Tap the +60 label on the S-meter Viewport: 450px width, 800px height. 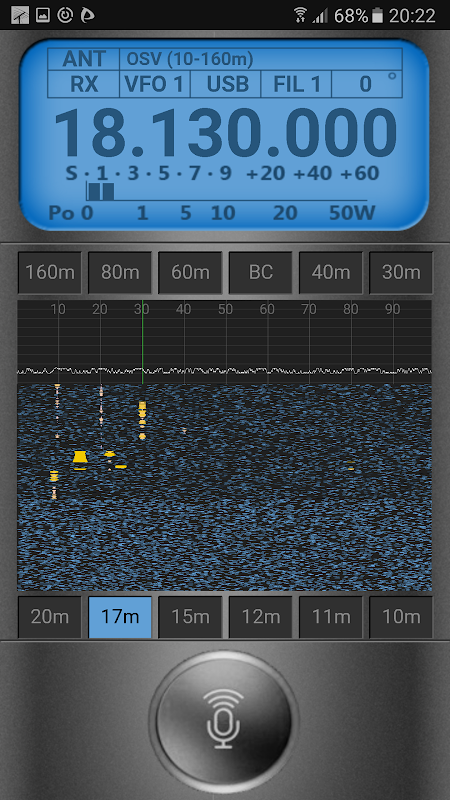pos(360,173)
